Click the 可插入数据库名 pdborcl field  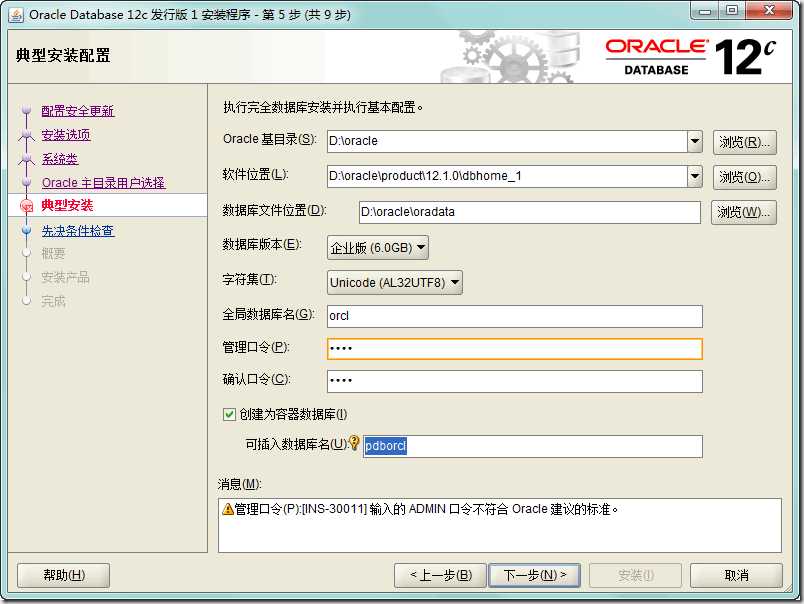point(533,446)
